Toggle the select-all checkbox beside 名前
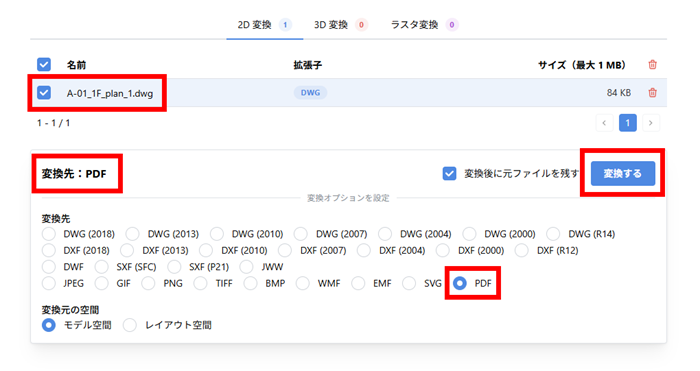Screen dimensions: 700x371 tap(44, 65)
